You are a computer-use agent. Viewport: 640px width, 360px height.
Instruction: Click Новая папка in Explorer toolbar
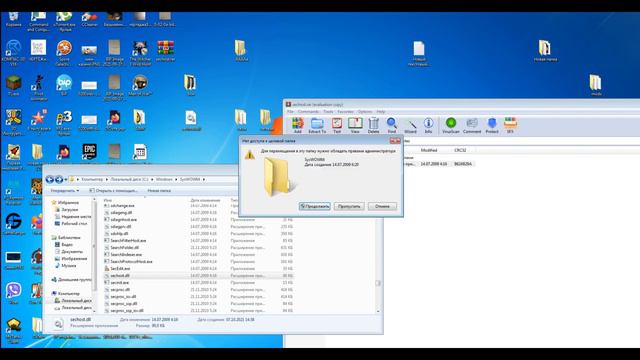pos(159,191)
